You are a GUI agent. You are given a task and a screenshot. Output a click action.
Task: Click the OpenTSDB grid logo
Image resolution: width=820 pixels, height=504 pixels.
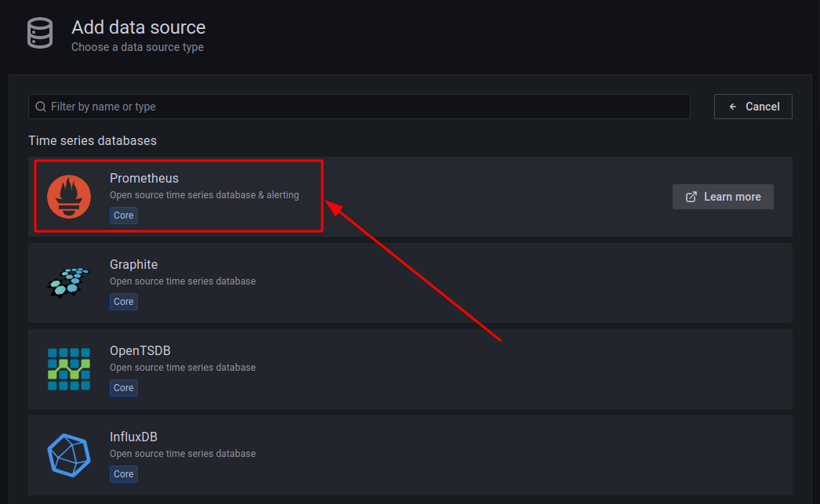click(69, 368)
